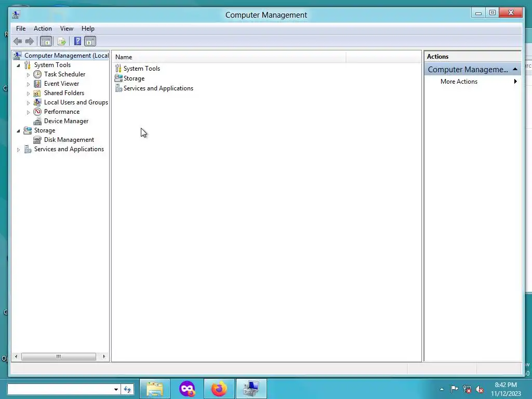Click More Actions label in Actions pane
Image resolution: width=532 pixels, height=399 pixels.
point(459,82)
